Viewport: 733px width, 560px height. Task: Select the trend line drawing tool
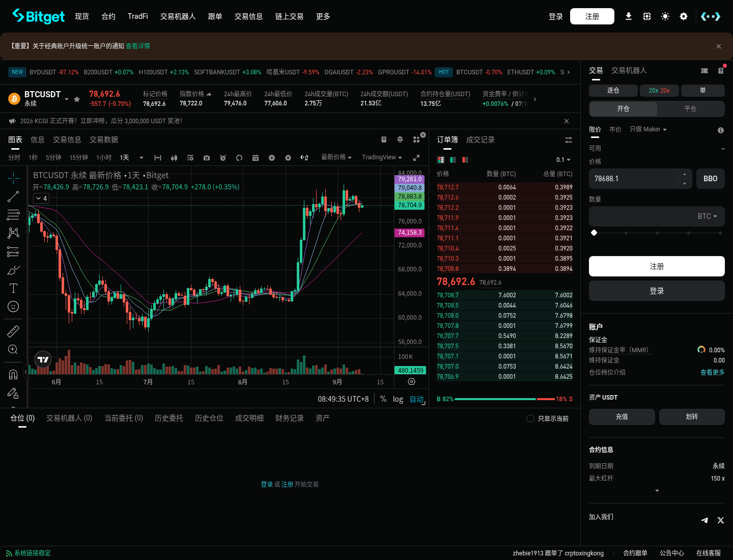coord(13,197)
